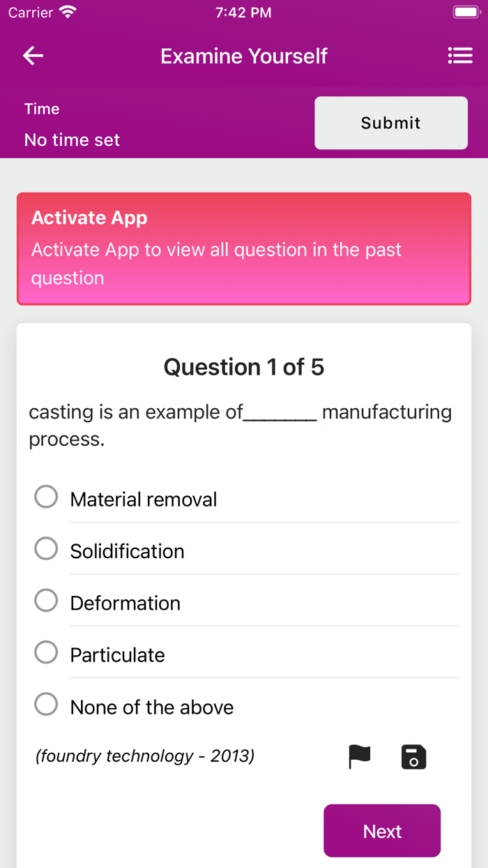Choose the Solidification radio option
This screenshot has width=488, height=868.
(46, 549)
